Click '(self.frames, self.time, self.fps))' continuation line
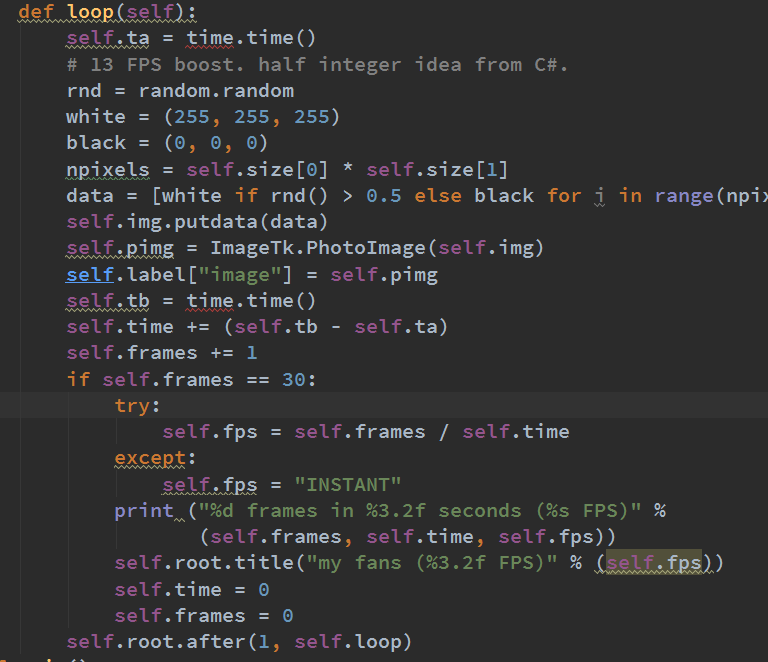Image resolution: width=768 pixels, height=662 pixels. (x=408, y=537)
